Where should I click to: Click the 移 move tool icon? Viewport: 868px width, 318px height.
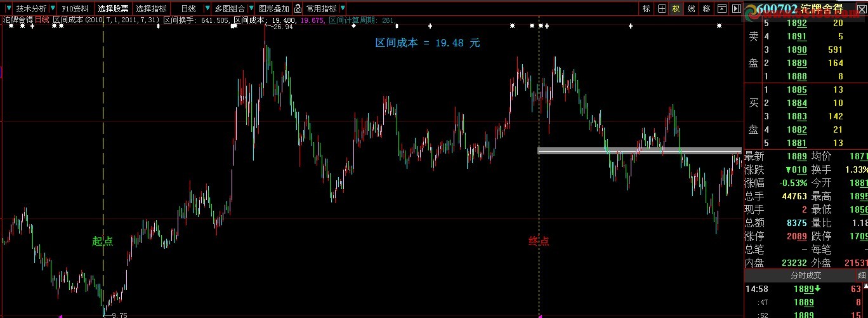coord(707,9)
